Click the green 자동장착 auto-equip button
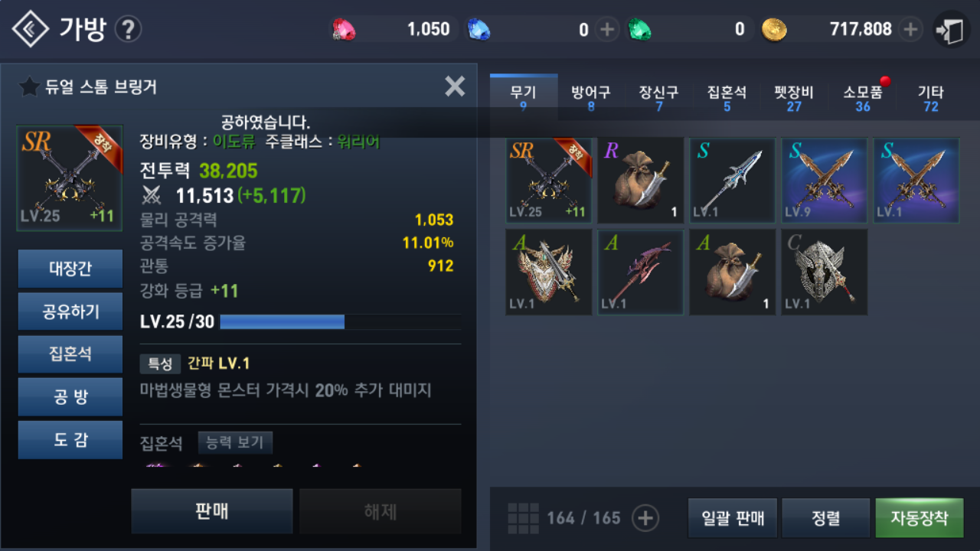Image resolution: width=980 pixels, height=551 pixels. tap(920, 518)
